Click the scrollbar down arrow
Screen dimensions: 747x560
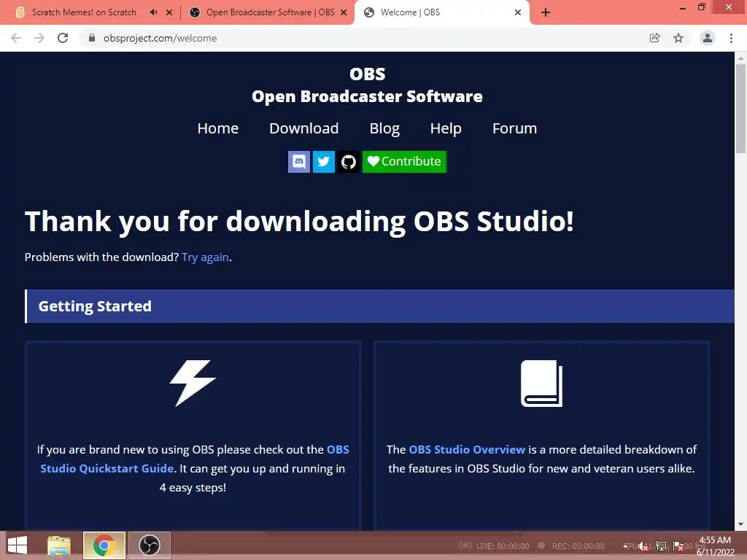(x=740, y=524)
